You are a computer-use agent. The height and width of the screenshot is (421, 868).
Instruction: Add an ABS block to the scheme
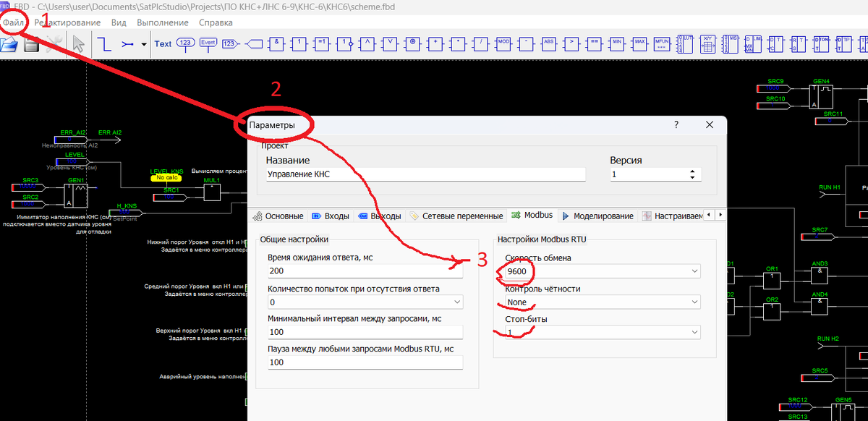[x=548, y=44]
